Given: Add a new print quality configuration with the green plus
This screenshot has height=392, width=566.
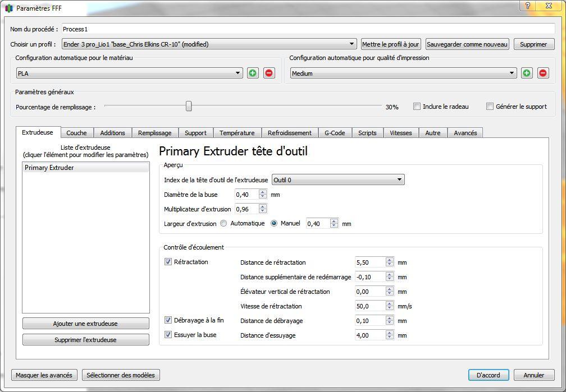Looking at the screenshot, I should click(527, 73).
